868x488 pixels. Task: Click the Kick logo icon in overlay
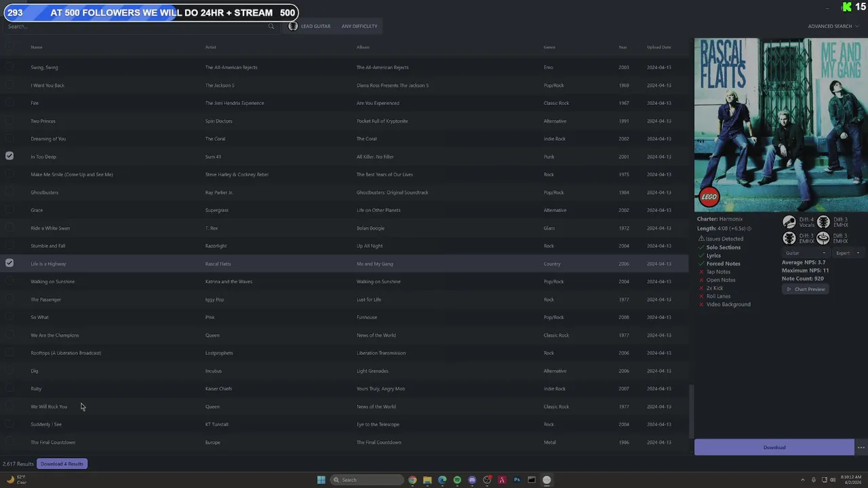[846, 7]
